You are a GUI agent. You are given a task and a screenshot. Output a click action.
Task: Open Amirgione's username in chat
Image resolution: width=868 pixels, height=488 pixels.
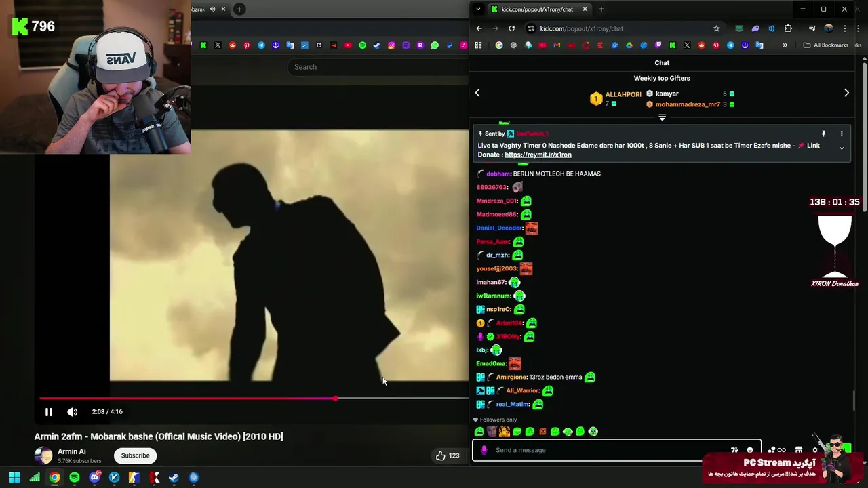(x=511, y=377)
